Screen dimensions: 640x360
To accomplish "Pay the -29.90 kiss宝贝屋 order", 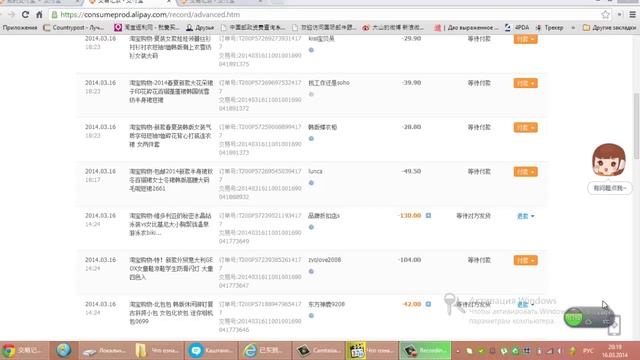I will tap(525, 39).
